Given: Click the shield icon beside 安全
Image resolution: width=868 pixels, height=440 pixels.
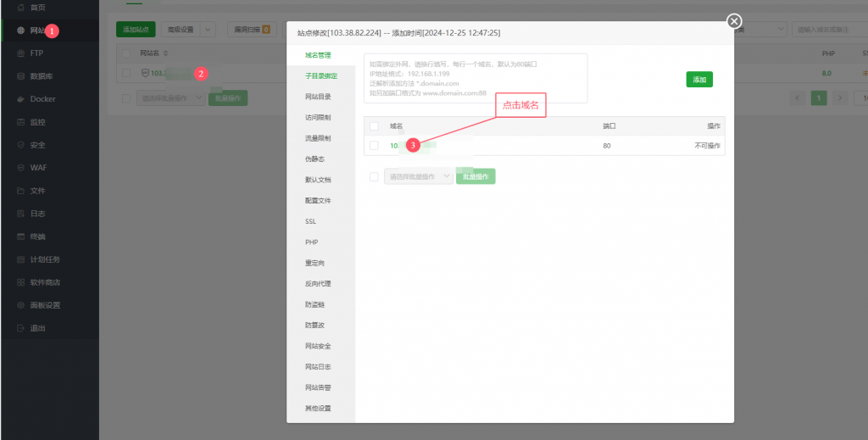Looking at the screenshot, I should (21, 145).
